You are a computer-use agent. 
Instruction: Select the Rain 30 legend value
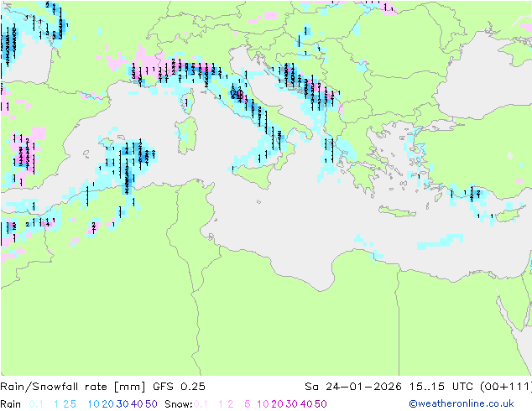(x=123, y=404)
